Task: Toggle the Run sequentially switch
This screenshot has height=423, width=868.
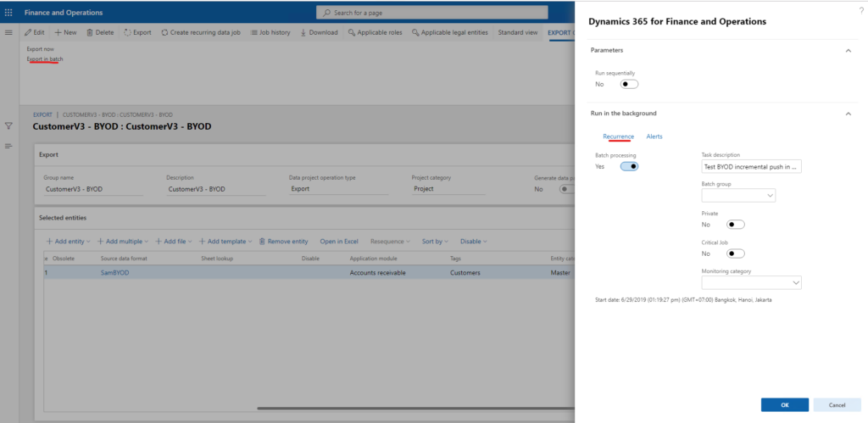Action: [629, 84]
